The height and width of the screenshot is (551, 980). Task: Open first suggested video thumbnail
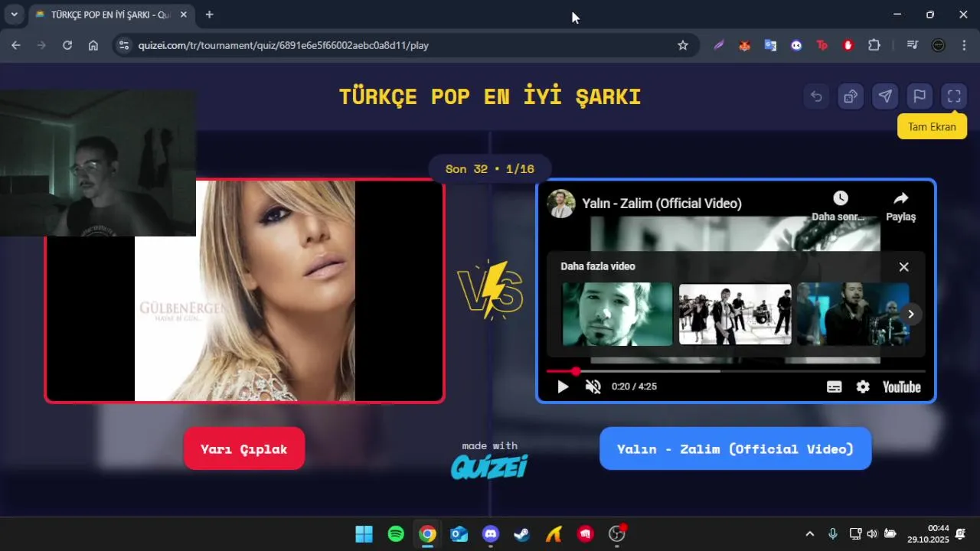click(x=617, y=314)
